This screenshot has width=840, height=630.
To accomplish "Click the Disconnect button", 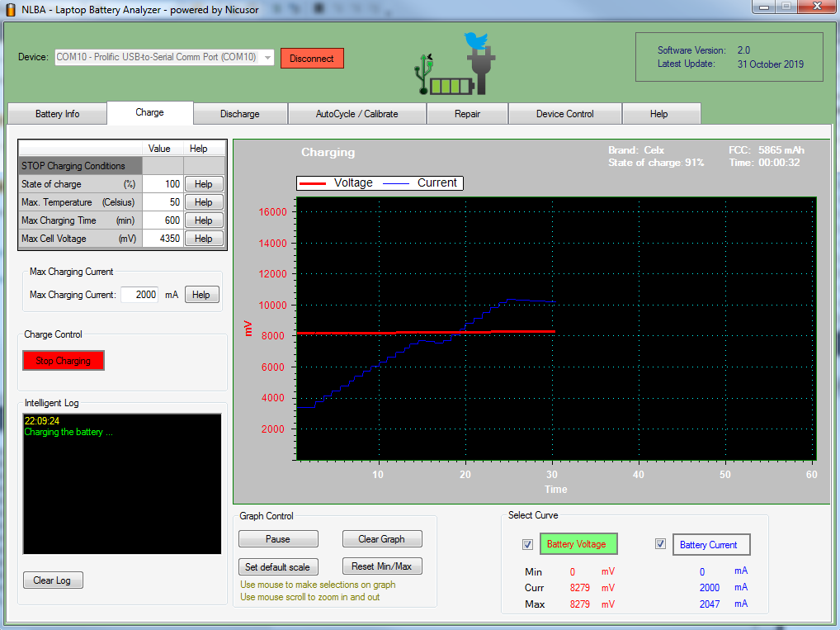I will [x=312, y=58].
